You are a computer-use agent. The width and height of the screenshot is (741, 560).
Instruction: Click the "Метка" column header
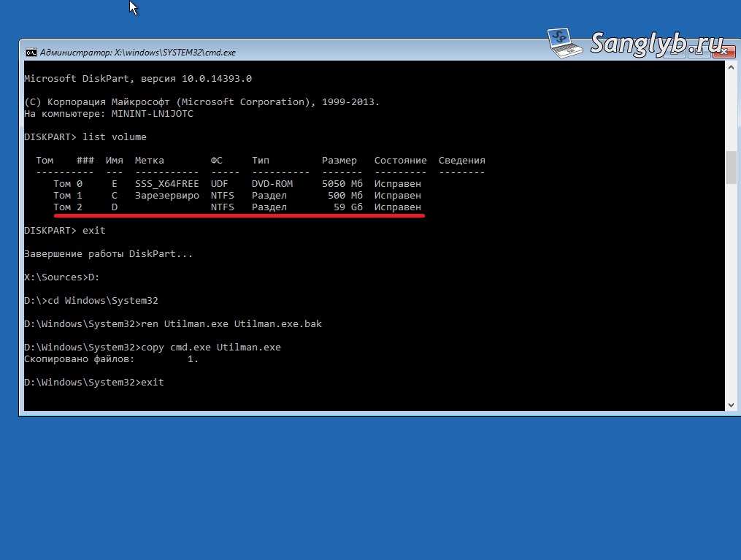click(x=150, y=160)
